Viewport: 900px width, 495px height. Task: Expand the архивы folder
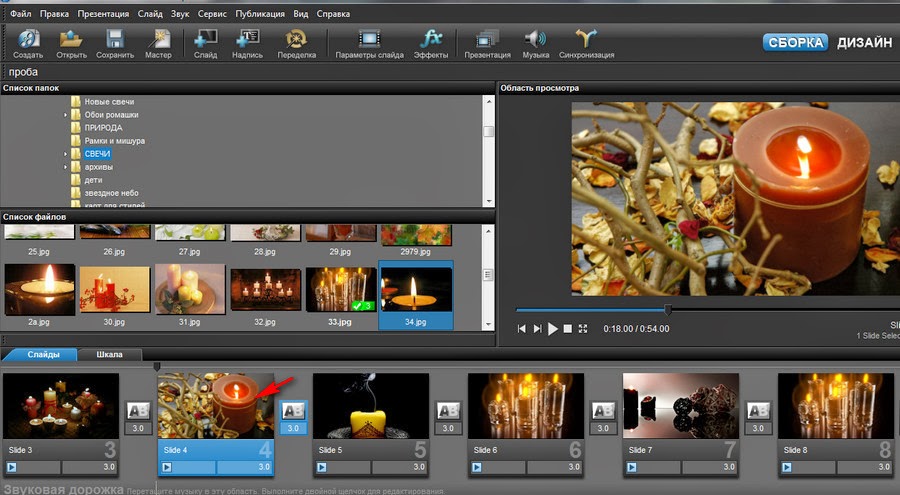point(65,167)
